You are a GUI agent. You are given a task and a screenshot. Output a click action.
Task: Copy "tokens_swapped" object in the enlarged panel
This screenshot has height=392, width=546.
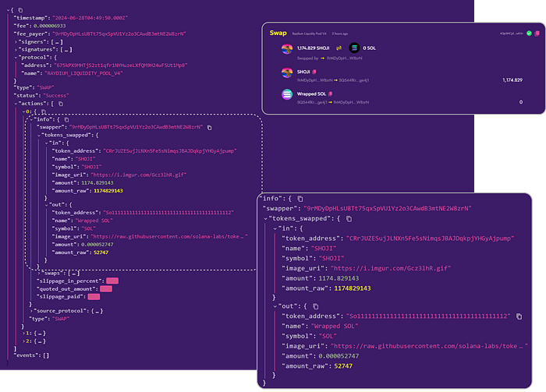pos(349,219)
